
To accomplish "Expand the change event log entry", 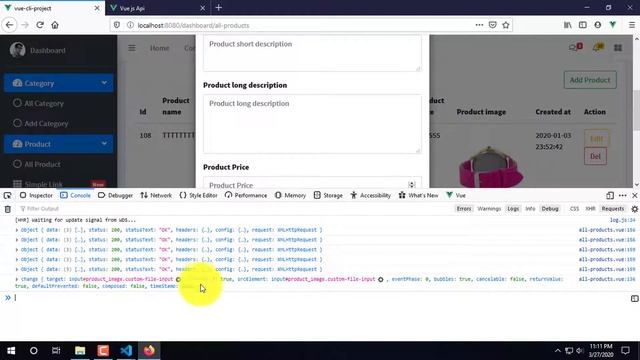I will pos(17,279).
